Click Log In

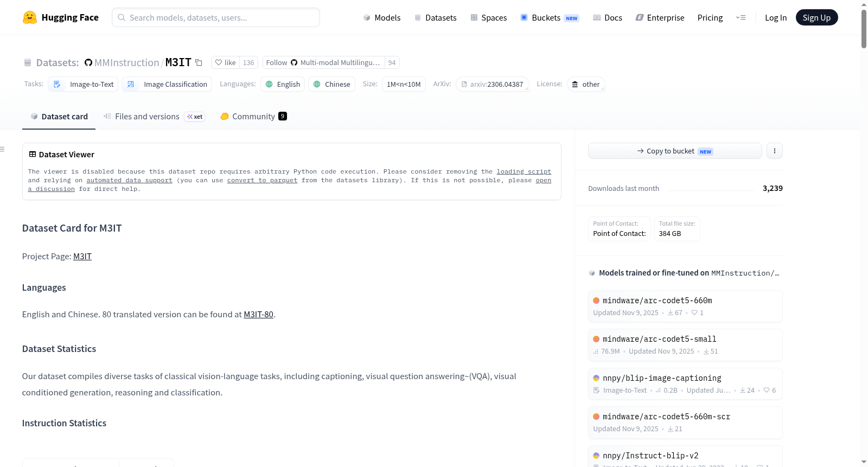point(776,17)
